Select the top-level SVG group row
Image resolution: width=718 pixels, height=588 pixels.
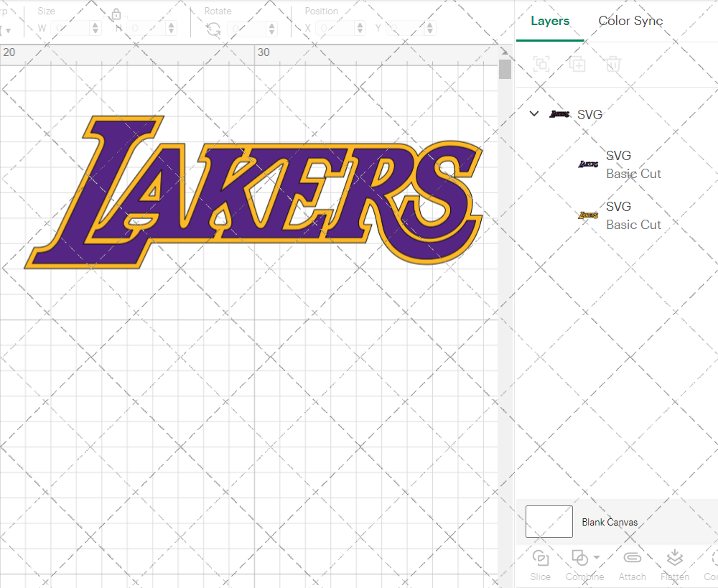point(617,114)
